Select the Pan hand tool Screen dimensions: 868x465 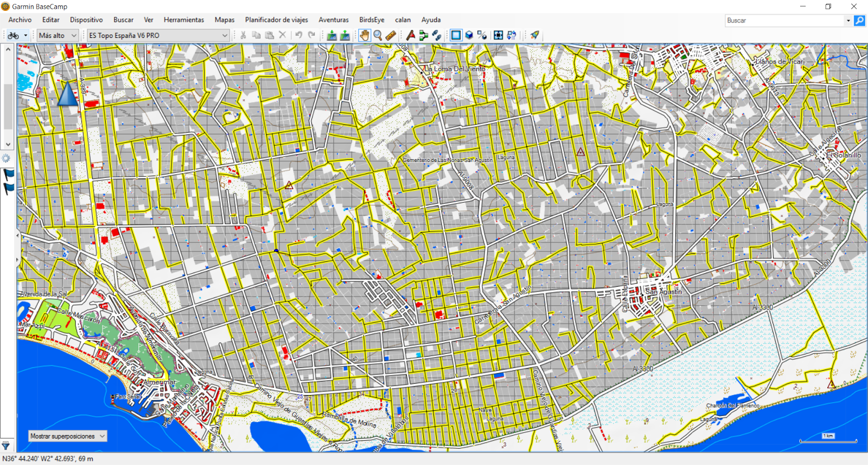(x=365, y=35)
